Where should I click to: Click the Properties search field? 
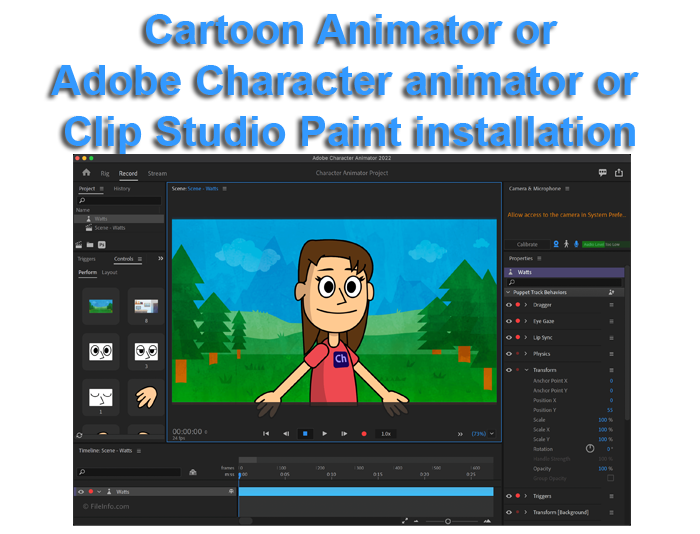coord(564,282)
